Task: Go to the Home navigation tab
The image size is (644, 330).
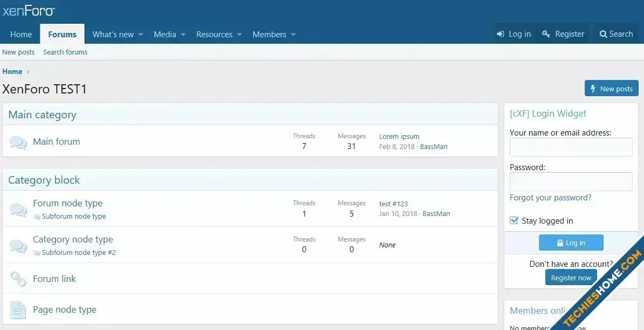Action: coord(21,35)
